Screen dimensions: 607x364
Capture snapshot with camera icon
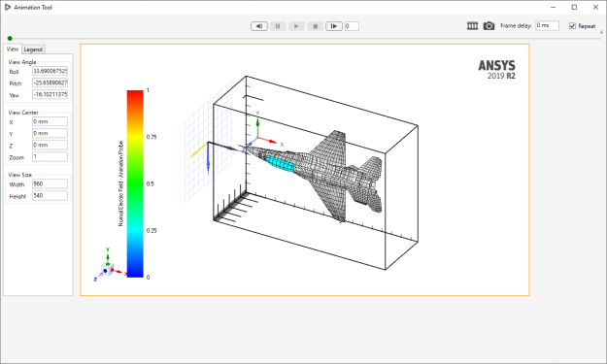(x=489, y=26)
